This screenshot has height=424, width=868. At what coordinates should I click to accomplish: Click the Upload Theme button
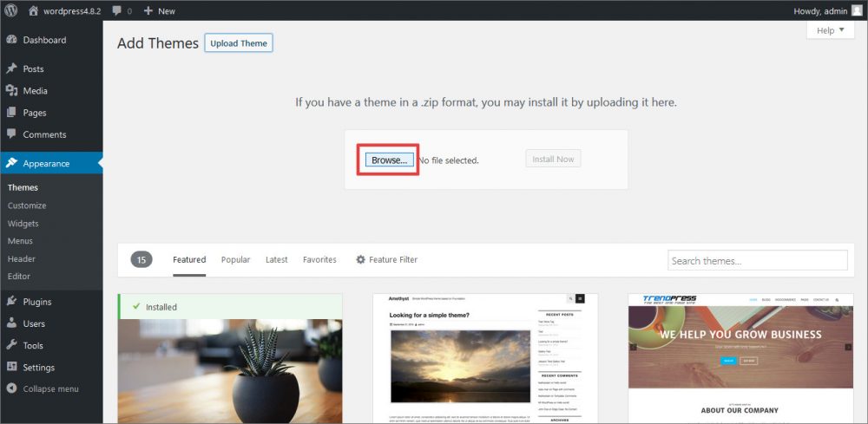(x=239, y=43)
